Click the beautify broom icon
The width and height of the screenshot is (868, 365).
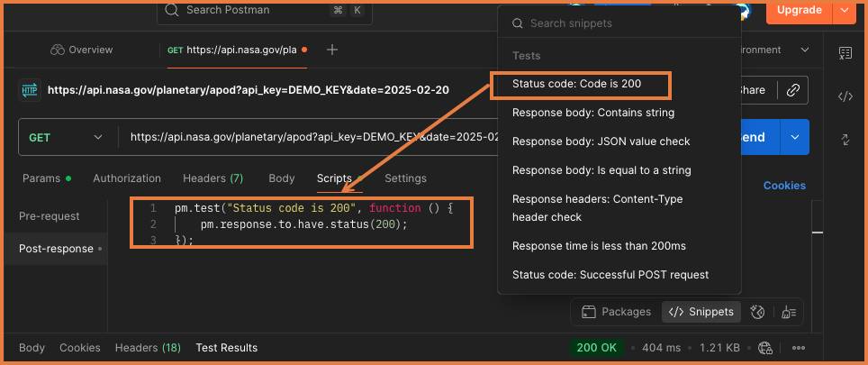coord(789,312)
